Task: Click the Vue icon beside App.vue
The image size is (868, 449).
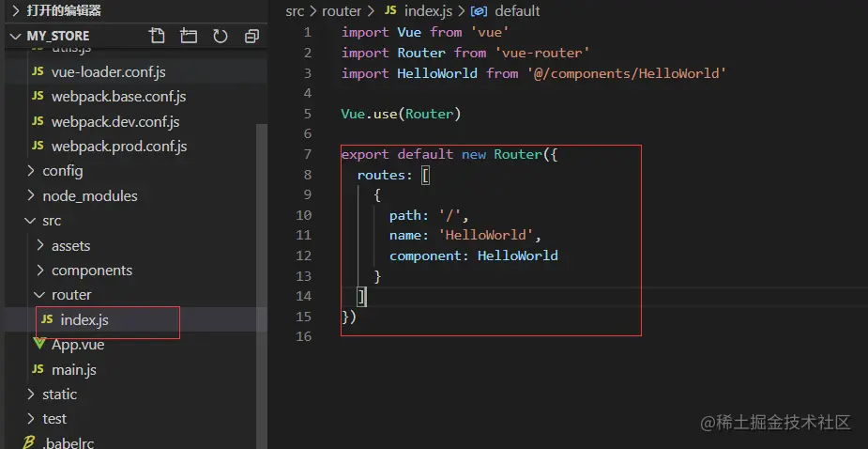Action: [x=38, y=344]
